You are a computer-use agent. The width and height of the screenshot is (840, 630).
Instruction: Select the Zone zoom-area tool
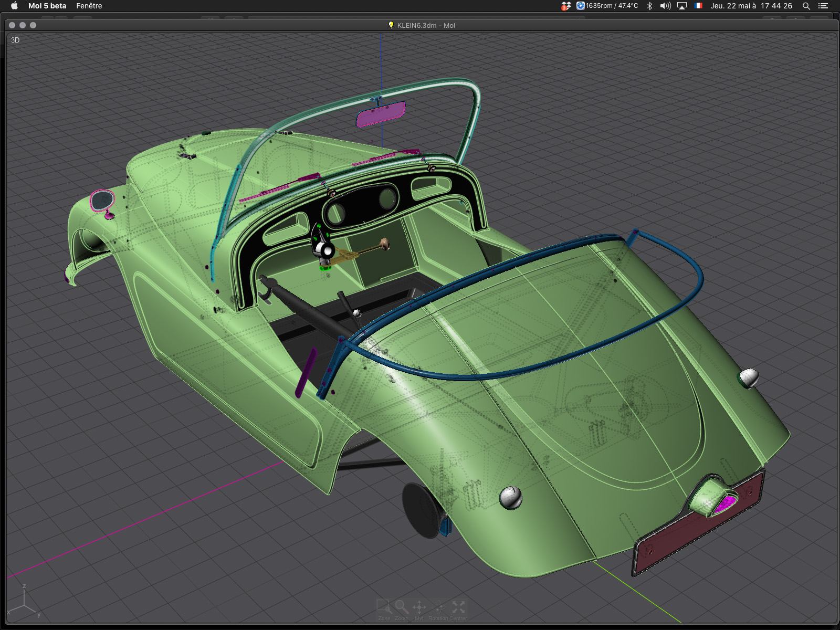pos(384,610)
